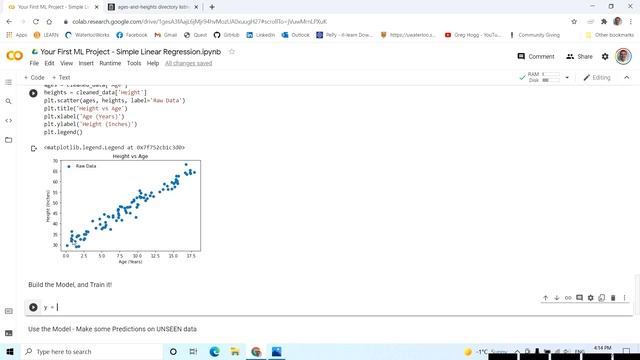
Task: Add a comment to the cell
Action: click(x=579, y=298)
